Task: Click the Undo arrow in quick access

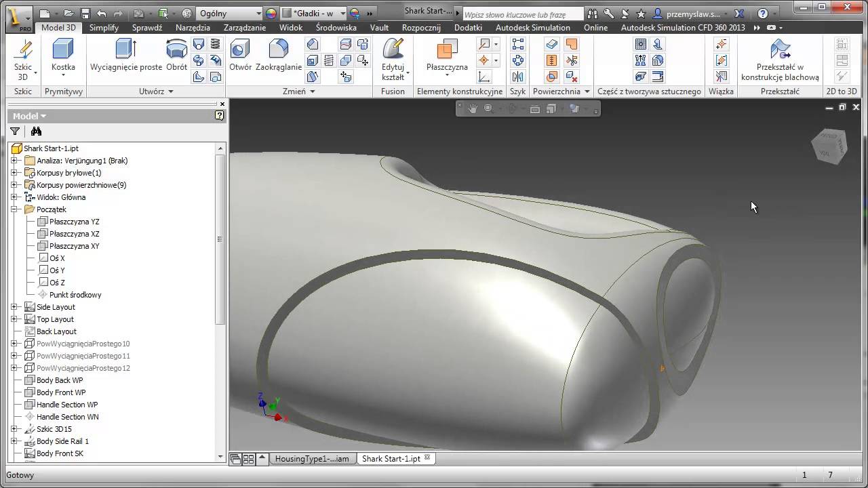Action: click(x=102, y=13)
